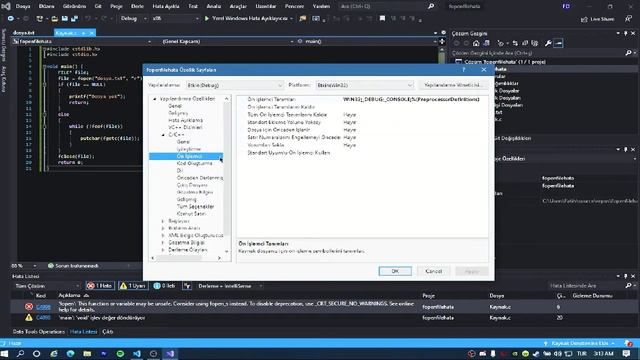Click the tree panel horizontal scrollbar right arrow
Image resolution: width=640 pixels, height=360 pixels.
point(219,258)
